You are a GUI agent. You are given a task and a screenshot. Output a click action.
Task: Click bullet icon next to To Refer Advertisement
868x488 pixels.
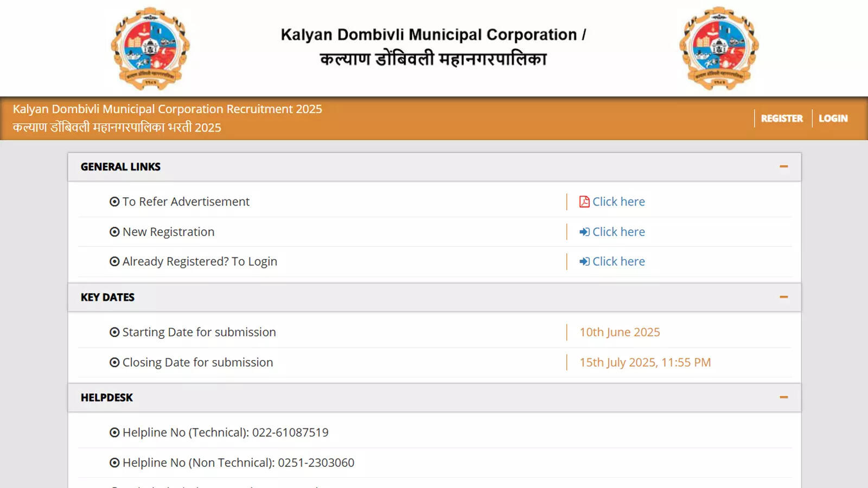(x=114, y=202)
